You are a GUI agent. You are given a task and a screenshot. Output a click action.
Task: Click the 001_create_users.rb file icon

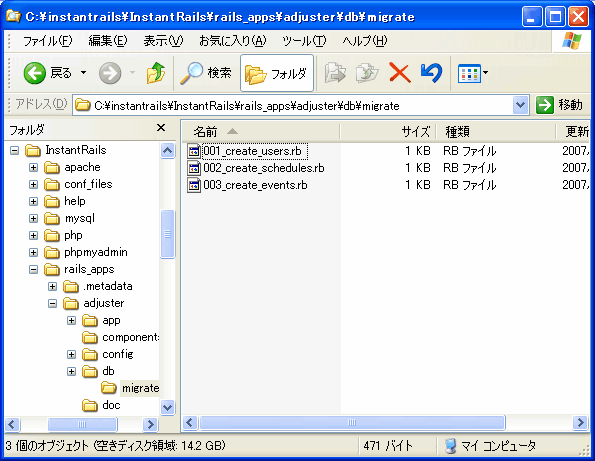pyautogui.click(x=194, y=151)
